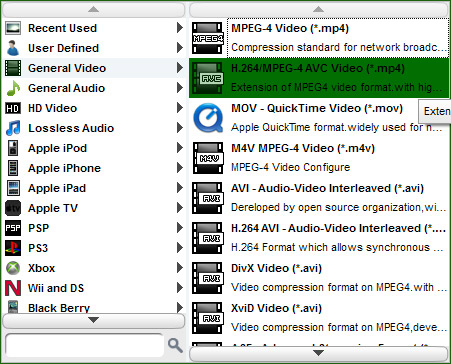Click the AVI icon for XviD Video
The height and width of the screenshot is (364, 451).
pos(208,318)
